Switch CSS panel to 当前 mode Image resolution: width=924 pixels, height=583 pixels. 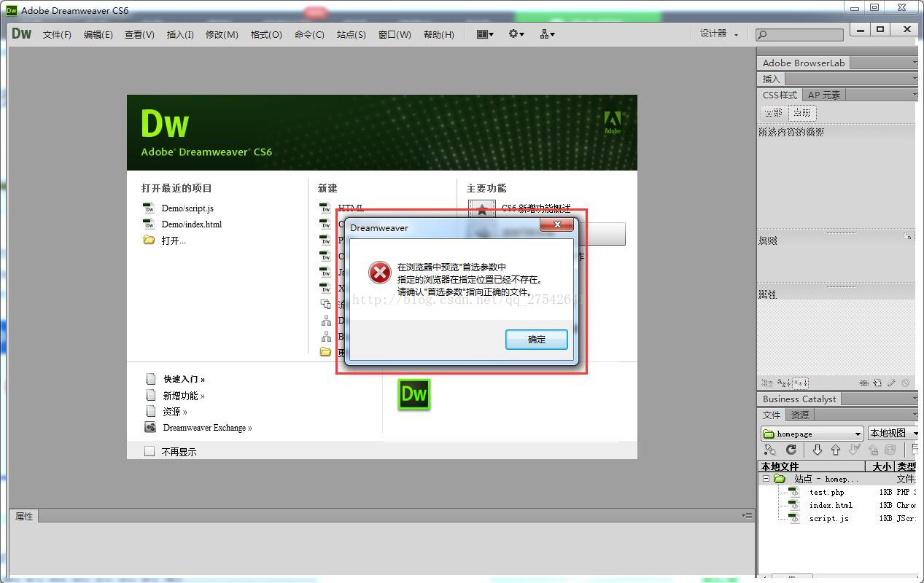(x=801, y=113)
